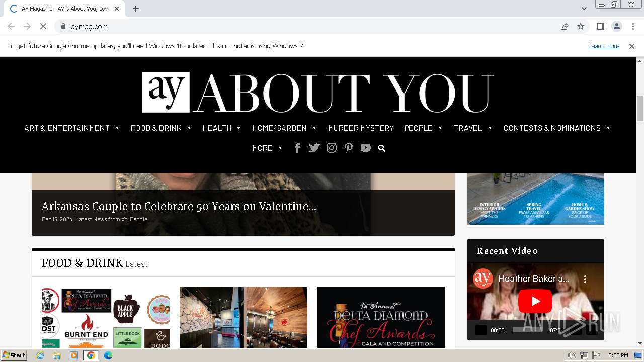Stop loading the page

tap(43, 26)
